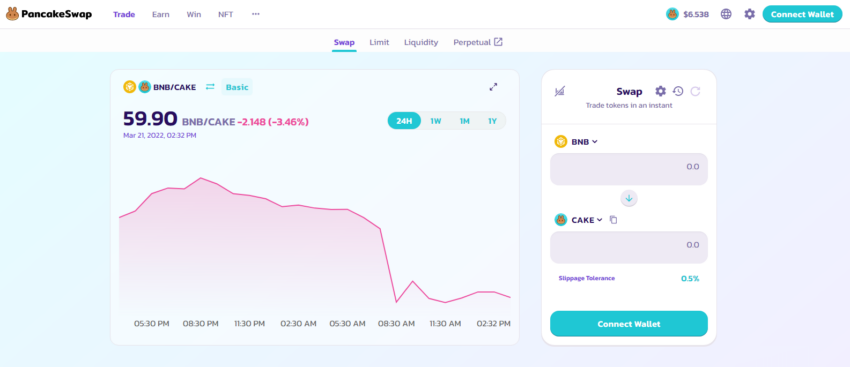Hide the chart using crossed-chart icon
This screenshot has width=850, height=367.
point(560,92)
